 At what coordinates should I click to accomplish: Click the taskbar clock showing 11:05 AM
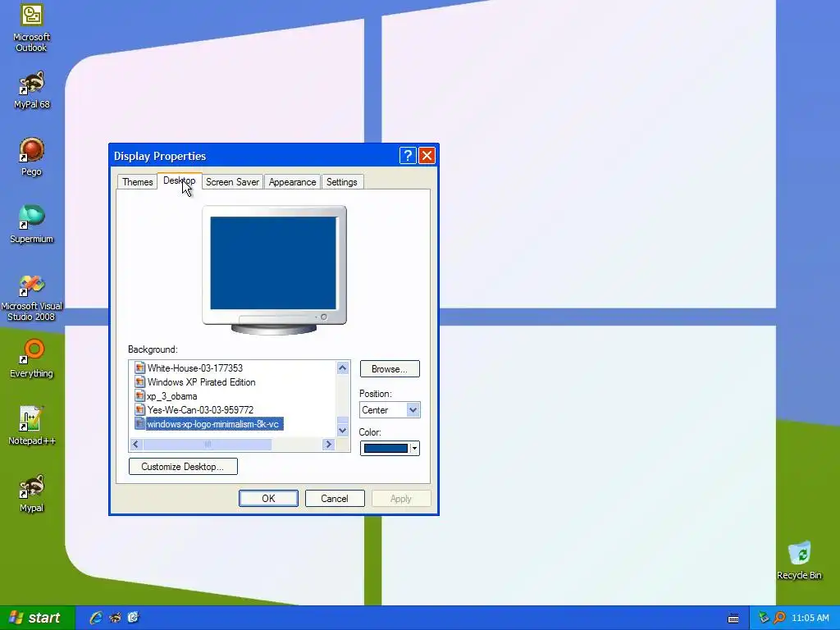pos(810,618)
